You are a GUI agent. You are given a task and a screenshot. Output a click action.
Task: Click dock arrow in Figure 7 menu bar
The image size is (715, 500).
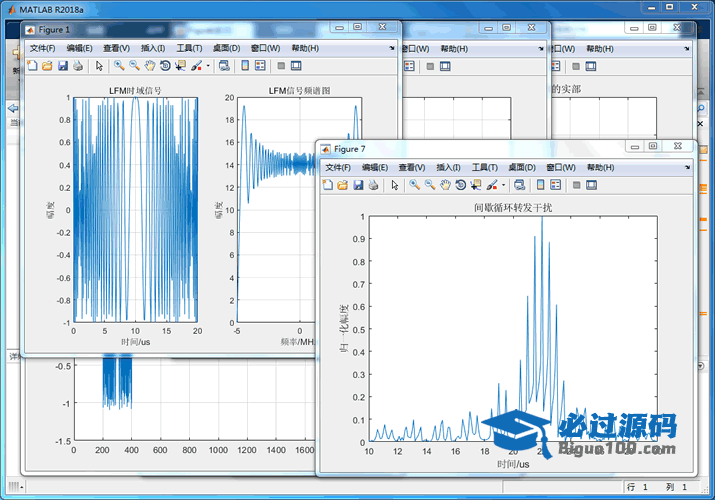click(687, 167)
